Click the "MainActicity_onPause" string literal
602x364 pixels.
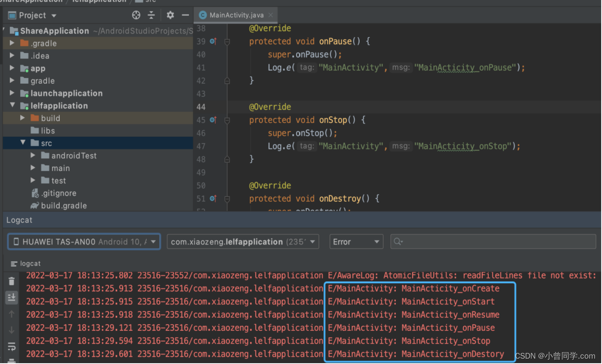(x=465, y=68)
